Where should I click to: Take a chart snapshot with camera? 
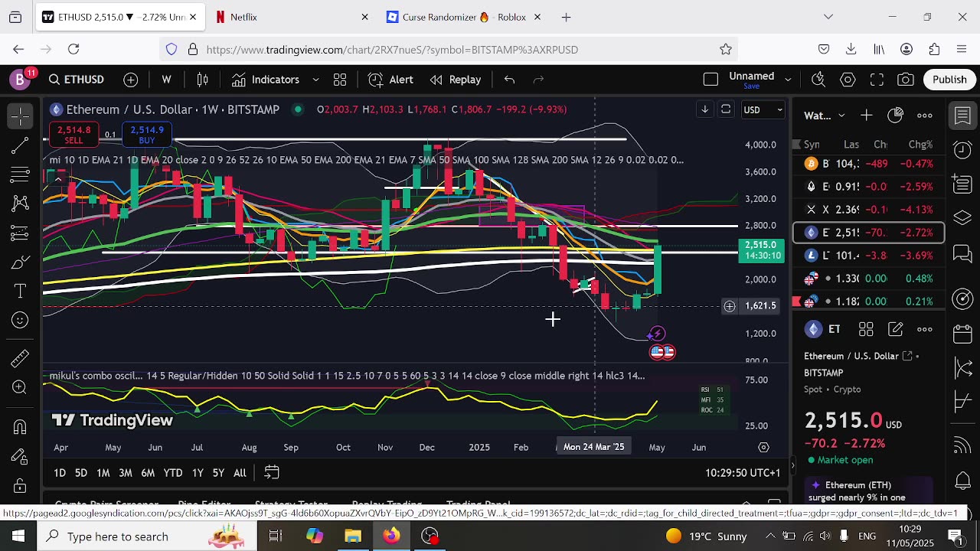906,80
